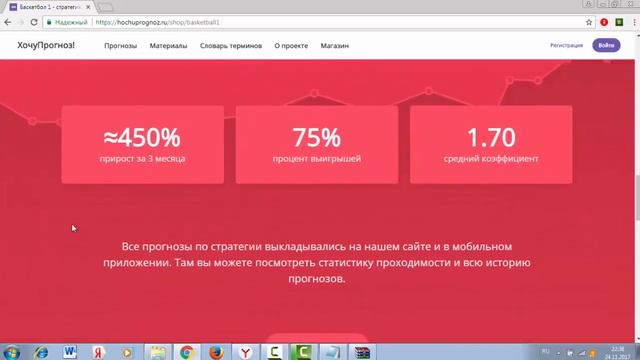
Task: Open the Yandex (Я) taskbar icon
Action: pyautogui.click(x=98, y=352)
